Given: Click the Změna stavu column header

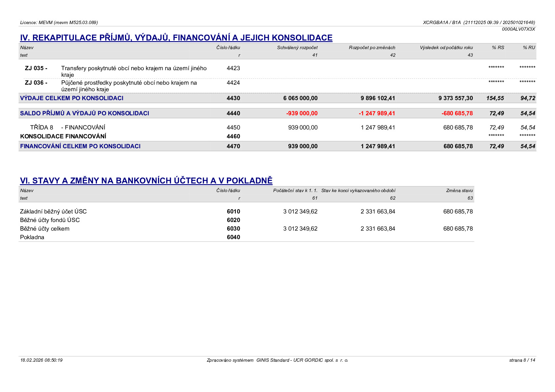Looking at the screenshot, I should 459,190.
